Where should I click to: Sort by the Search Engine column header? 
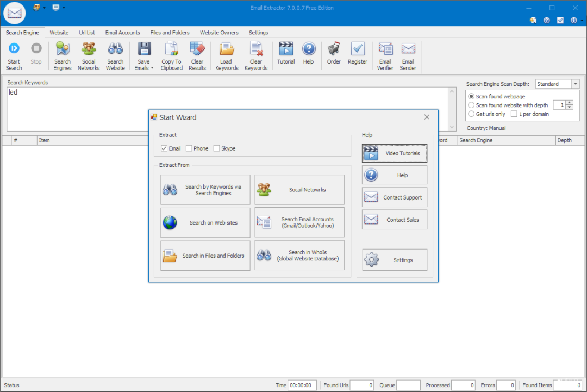click(x=506, y=140)
